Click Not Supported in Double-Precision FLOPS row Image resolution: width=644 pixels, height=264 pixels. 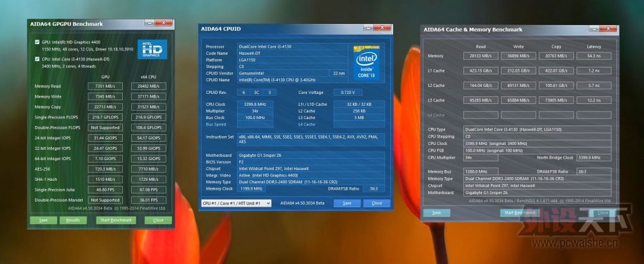tap(105, 128)
